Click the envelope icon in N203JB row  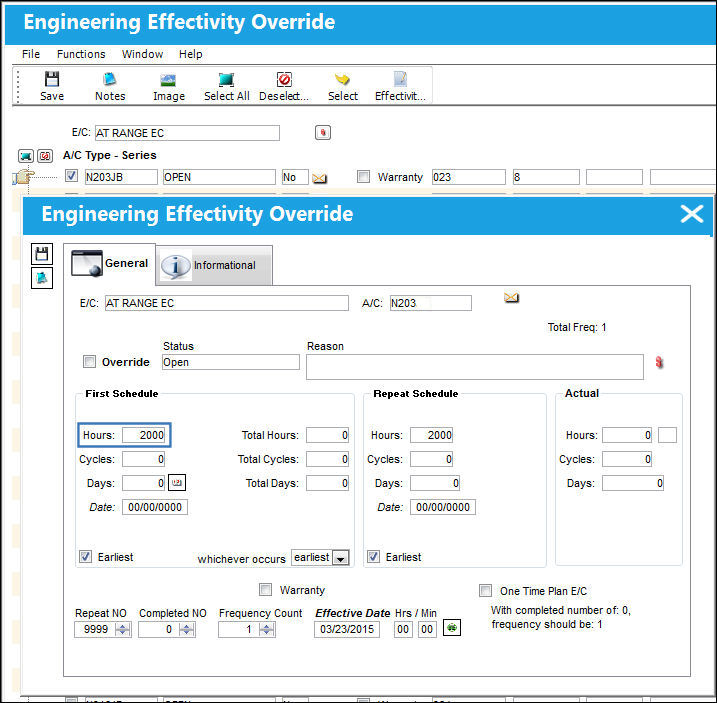[319, 178]
